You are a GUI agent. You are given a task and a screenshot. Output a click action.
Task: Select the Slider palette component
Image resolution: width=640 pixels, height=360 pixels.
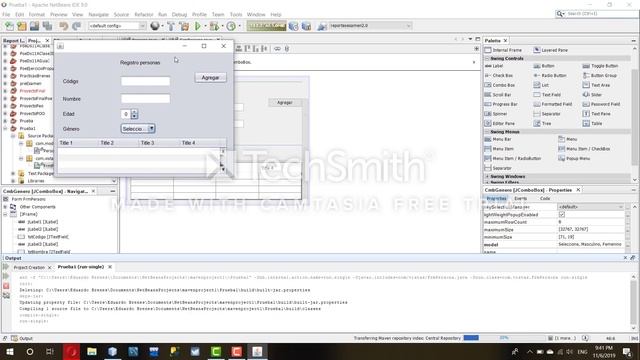pyautogui.click(x=592, y=95)
